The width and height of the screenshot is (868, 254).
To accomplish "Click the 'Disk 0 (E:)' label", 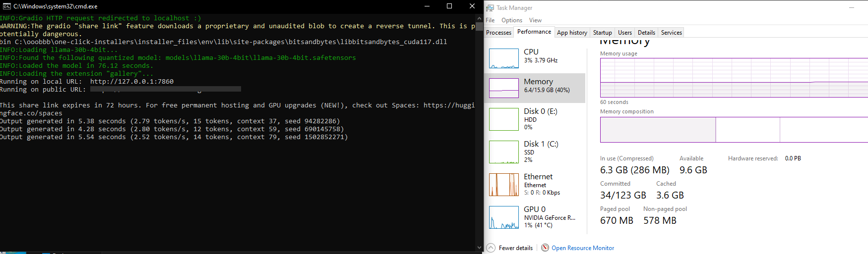I will pos(541,111).
